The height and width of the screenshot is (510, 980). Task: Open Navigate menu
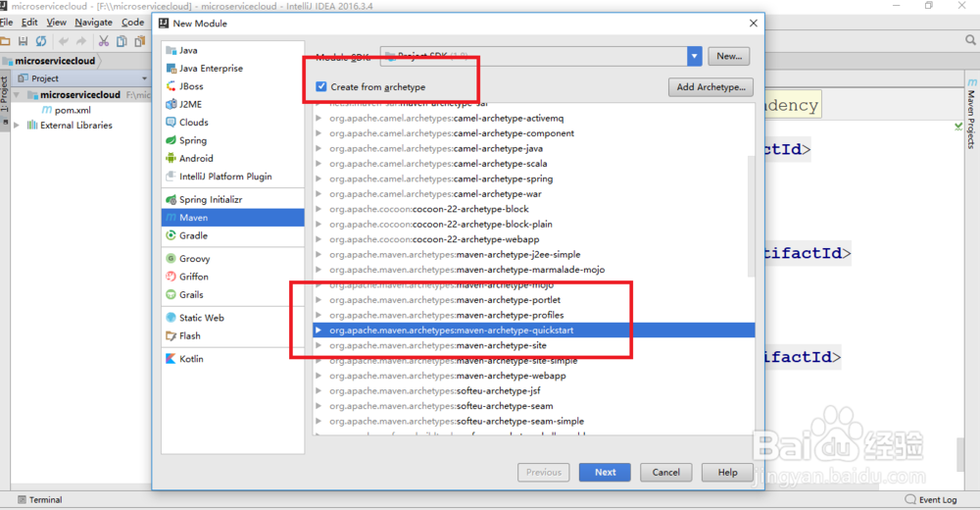pyautogui.click(x=94, y=23)
